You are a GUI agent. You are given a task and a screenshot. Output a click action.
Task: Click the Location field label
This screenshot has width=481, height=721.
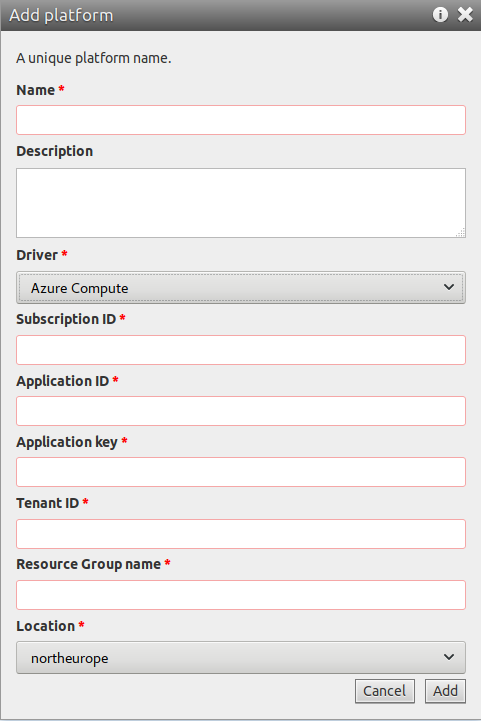46,626
